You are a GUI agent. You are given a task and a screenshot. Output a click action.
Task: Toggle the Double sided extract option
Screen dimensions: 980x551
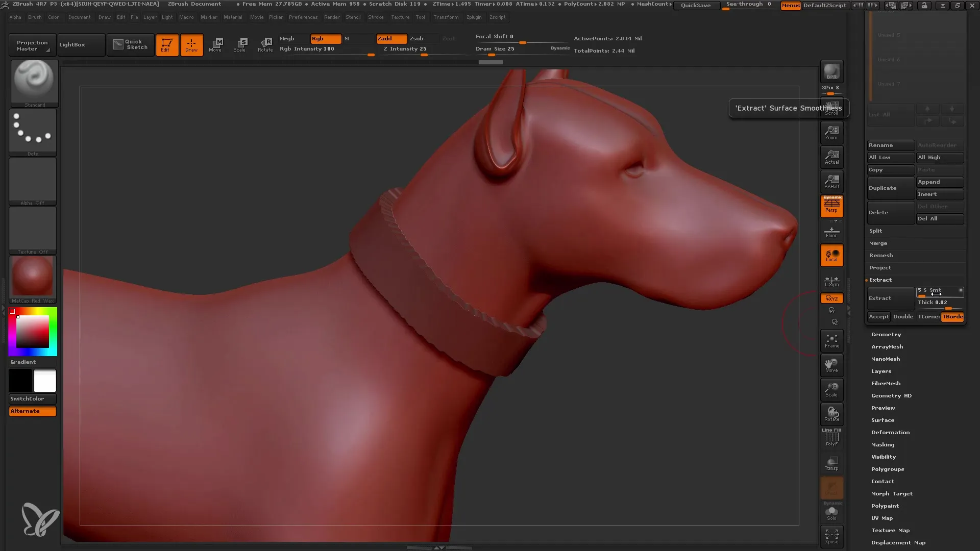pyautogui.click(x=903, y=316)
